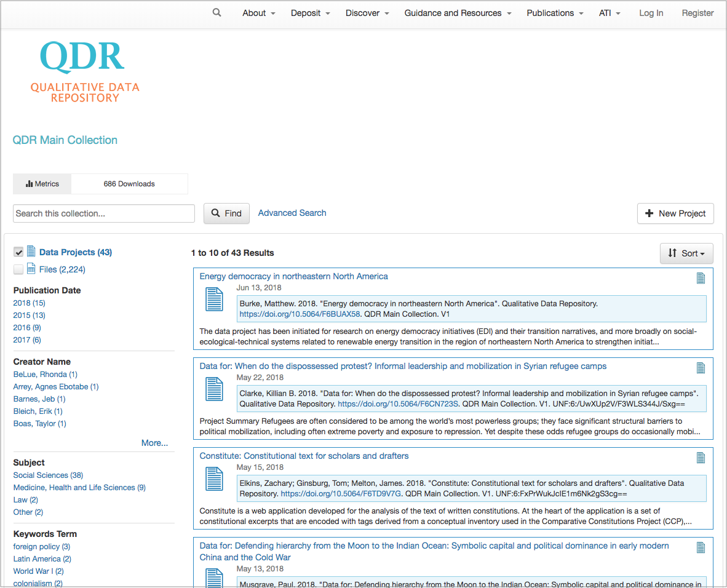Screen dimensions: 727x588
Task: Click Register in the navigation
Action: click(697, 13)
